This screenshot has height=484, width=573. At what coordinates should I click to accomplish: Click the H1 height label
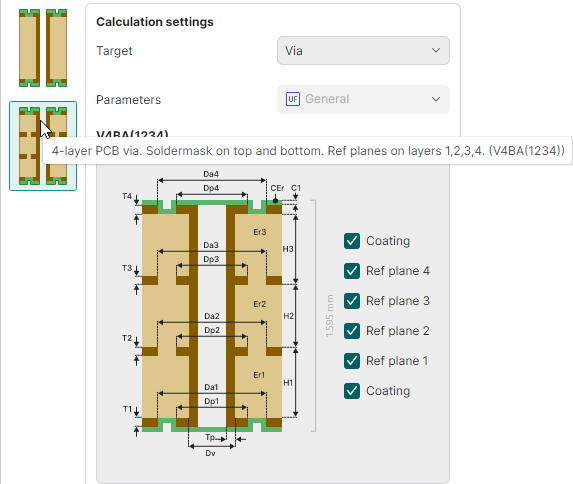pos(288,383)
